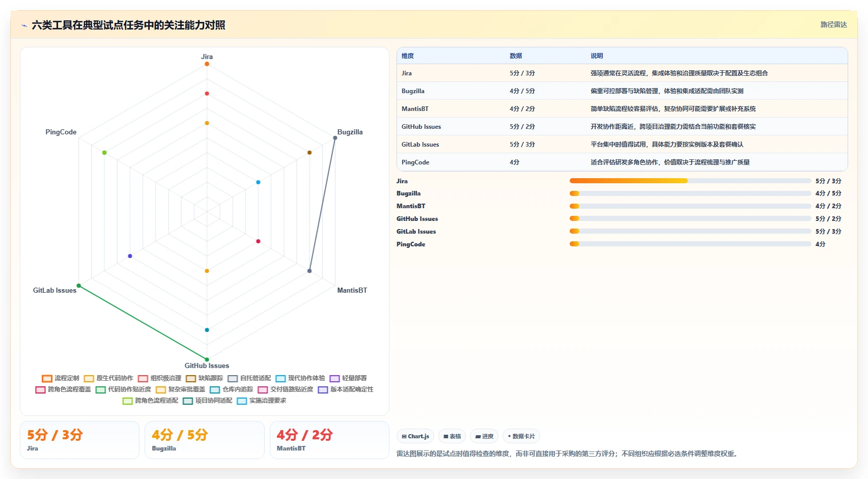Click the PingCode progress bar
Screen dimensions: 868x479
tap(690, 244)
